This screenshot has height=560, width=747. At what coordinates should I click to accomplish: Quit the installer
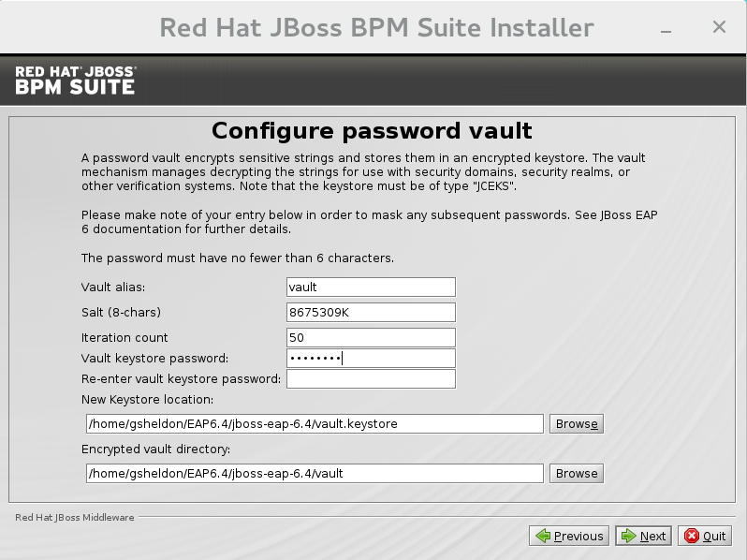705,537
